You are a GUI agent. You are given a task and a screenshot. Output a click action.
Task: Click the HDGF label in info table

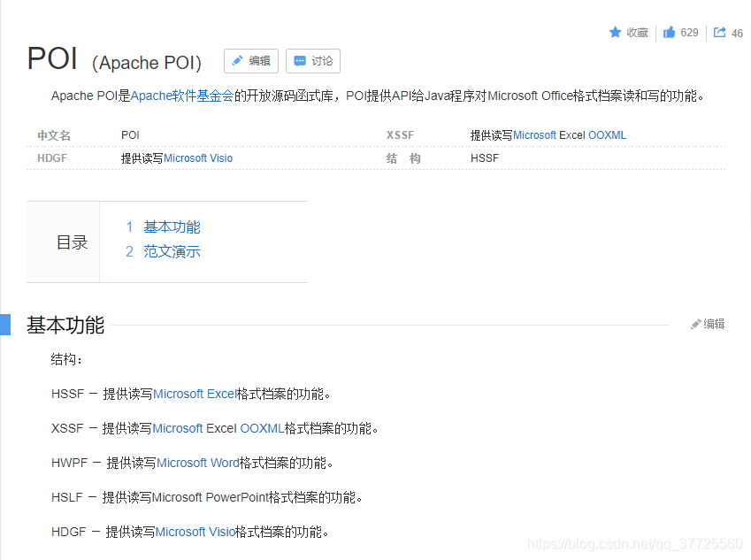(x=52, y=158)
